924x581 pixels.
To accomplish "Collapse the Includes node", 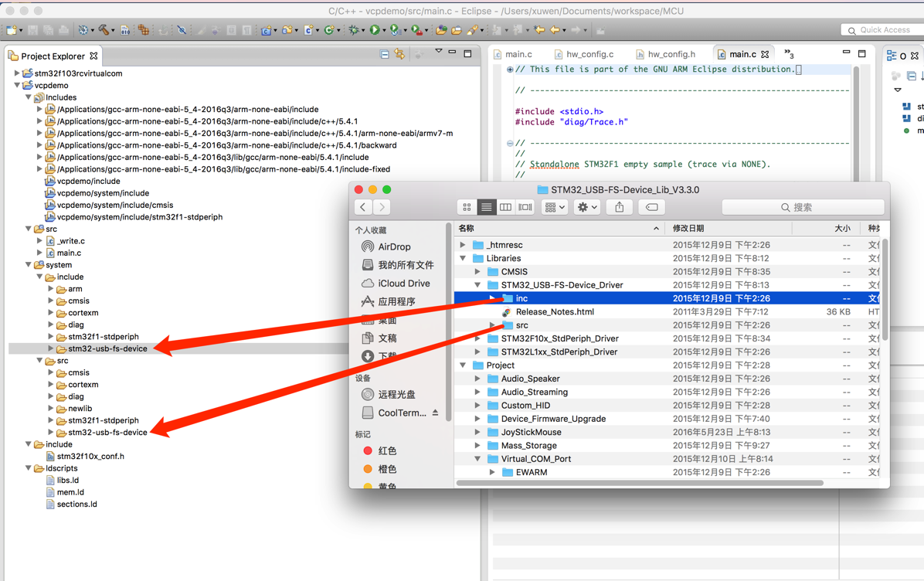I will click(28, 97).
